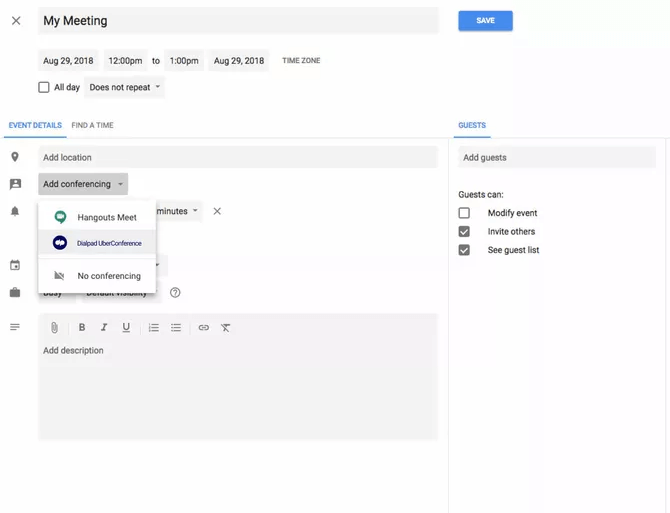Viewport: 670px width, 513px height.
Task: Click the location pin icon
Action: [15, 157]
